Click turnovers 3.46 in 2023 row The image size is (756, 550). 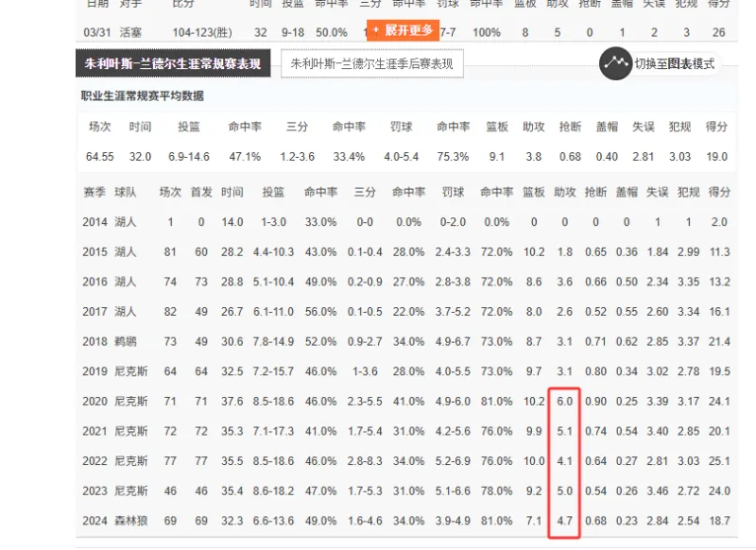pos(657,491)
